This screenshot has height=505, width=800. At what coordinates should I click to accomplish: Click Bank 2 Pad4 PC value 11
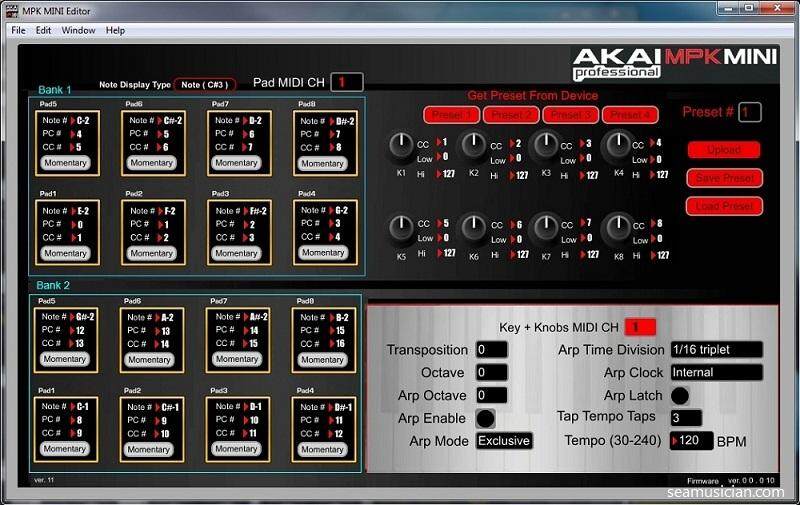click(x=338, y=420)
